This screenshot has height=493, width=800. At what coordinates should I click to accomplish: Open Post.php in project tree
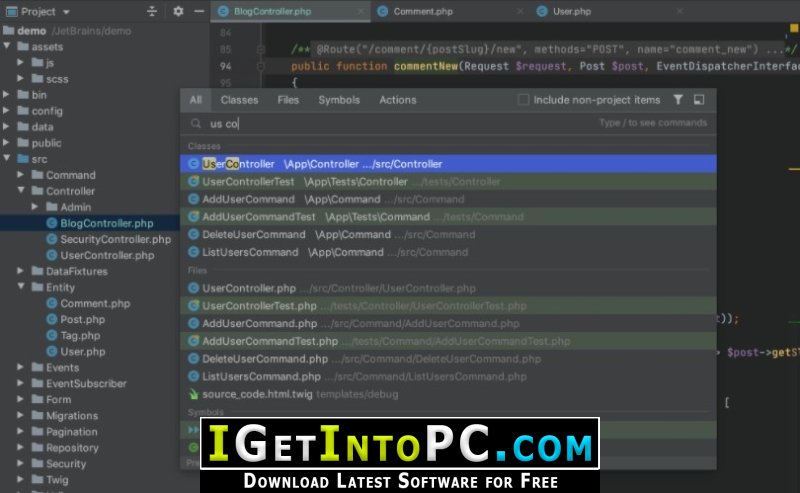point(82,319)
